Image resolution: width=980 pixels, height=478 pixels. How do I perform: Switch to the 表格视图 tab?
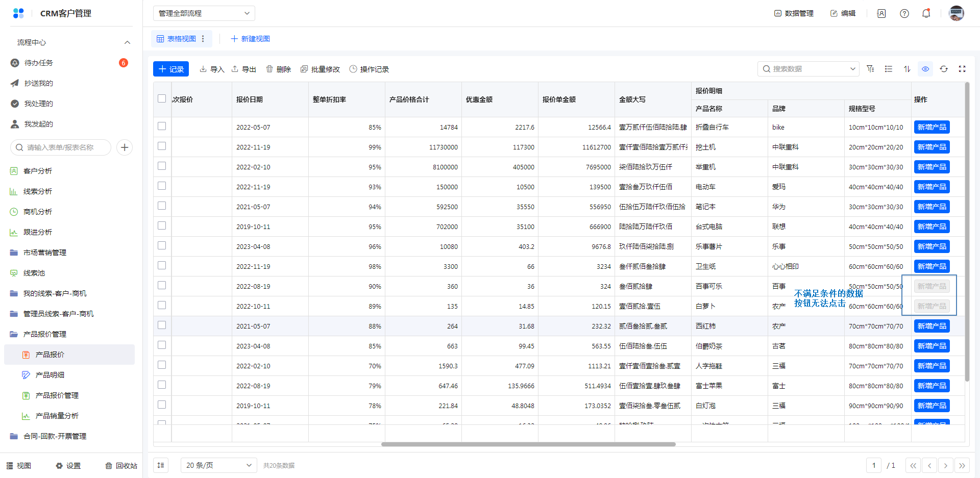tap(176, 39)
